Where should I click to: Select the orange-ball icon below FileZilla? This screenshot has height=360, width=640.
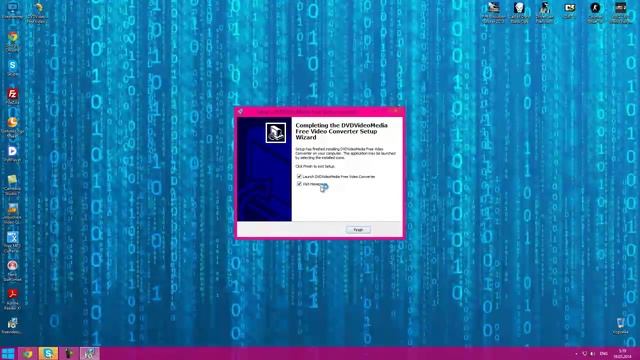[13, 126]
